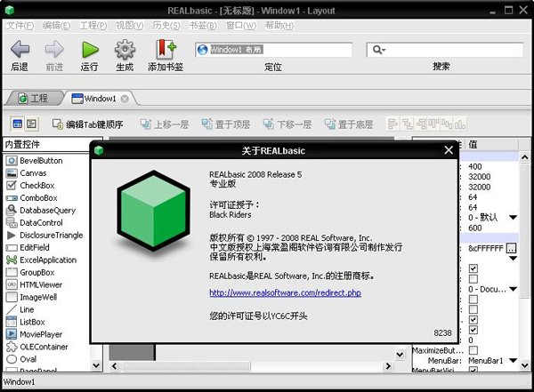Switch to the code view mode icon
The image size is (534, 392).
point(32,124)
